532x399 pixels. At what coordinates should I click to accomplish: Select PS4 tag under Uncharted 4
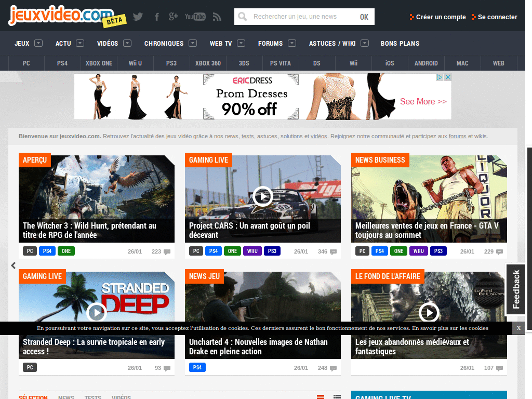click(197, 367)
